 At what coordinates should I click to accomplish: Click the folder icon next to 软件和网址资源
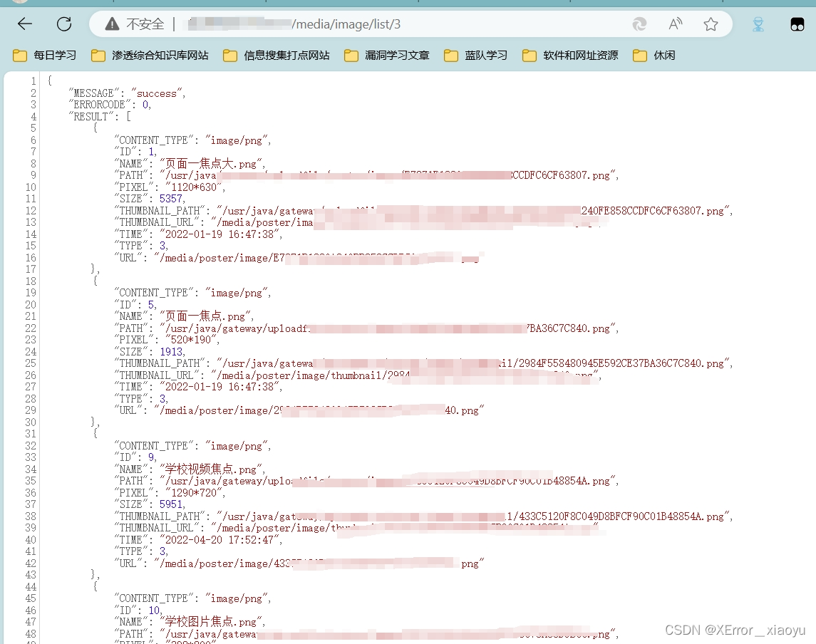tap(529, 55)
